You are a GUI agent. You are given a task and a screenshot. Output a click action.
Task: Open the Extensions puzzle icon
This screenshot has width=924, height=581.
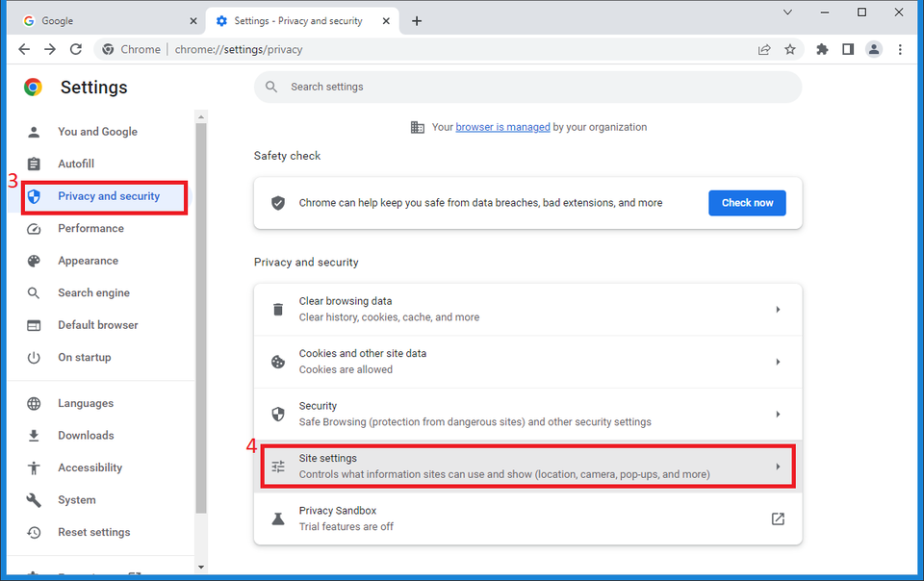click(822, 49)
